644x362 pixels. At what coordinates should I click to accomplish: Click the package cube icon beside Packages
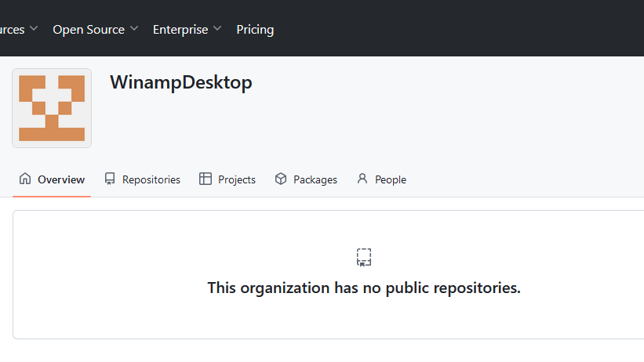(281, 179)
